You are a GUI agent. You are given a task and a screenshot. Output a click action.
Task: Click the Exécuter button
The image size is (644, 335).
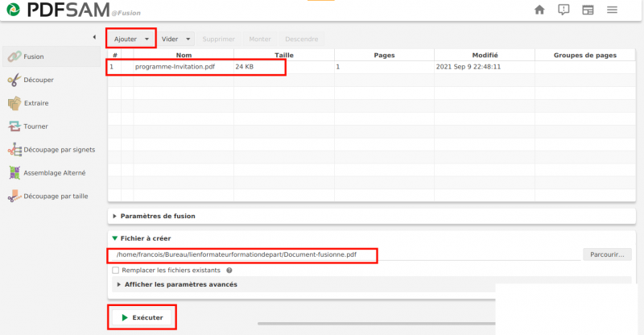click(142, 317)
